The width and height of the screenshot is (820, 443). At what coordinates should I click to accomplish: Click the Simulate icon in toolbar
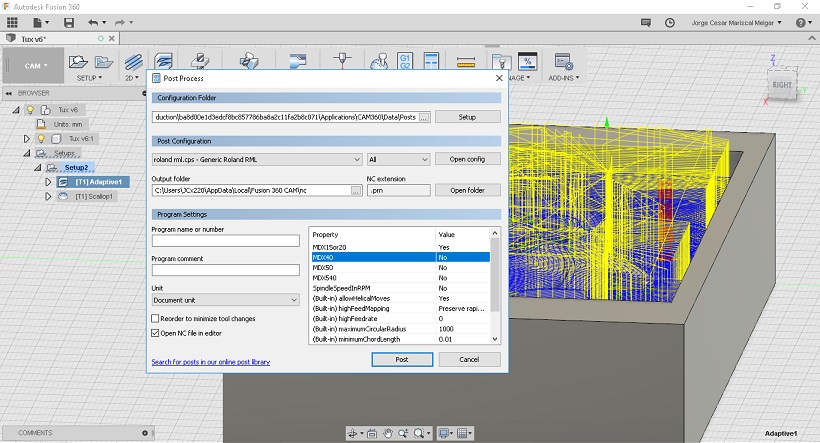pyautogui.click(x=379, y=61)
